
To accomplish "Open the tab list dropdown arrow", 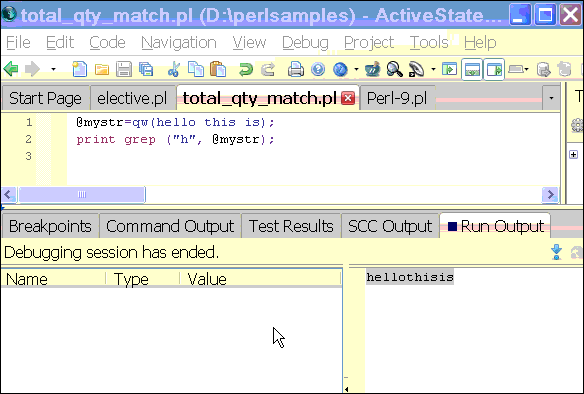I will (551, 98).
